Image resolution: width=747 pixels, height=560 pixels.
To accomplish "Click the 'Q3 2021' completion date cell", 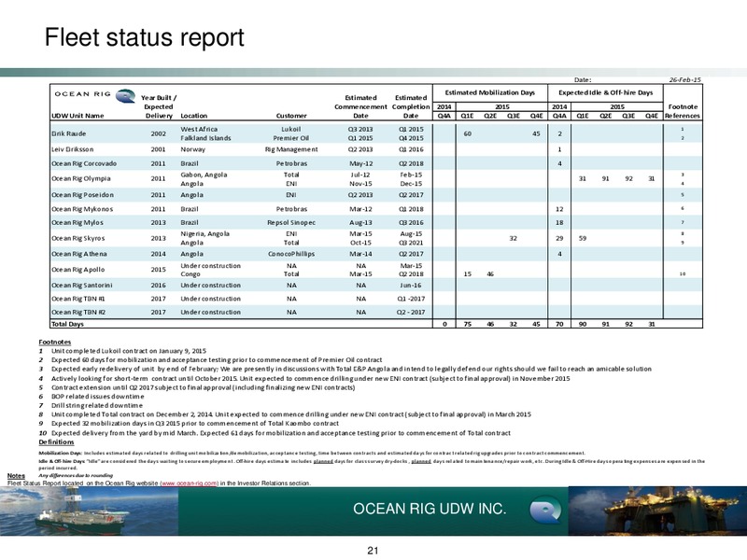I will [411, 243].
